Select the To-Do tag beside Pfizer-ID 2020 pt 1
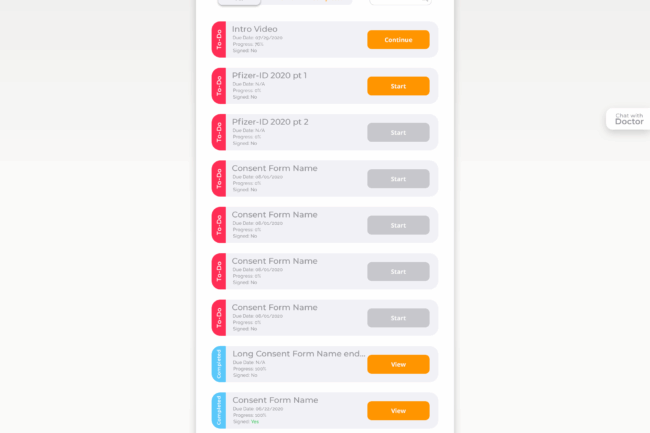Viewport: 650px width, 433px height. (219, 86)
